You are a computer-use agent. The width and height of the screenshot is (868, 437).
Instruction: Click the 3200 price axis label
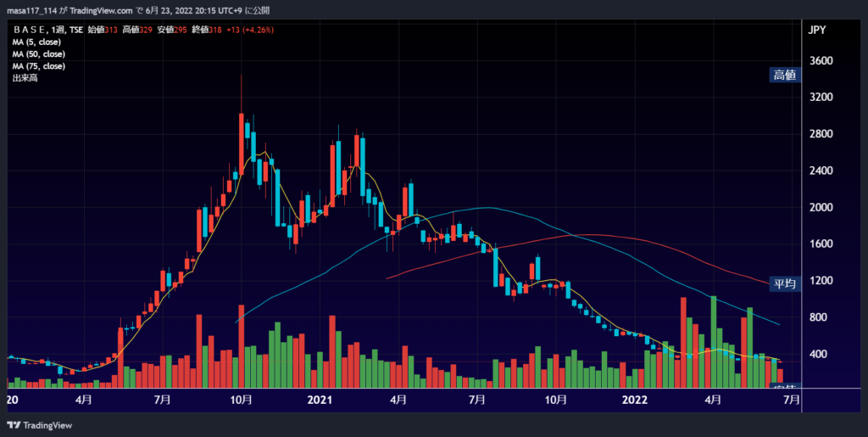pyautogui.click(x=821, y=97)
